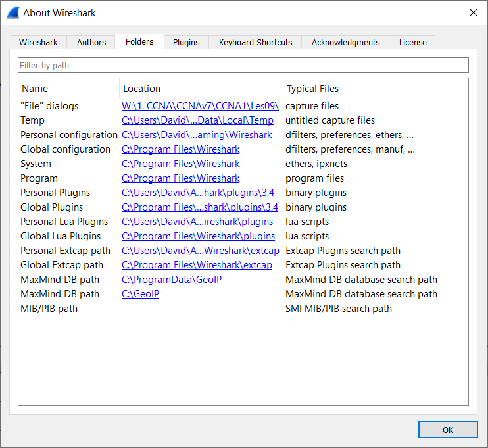Click the Wireshark fin icon in title bar
Viewport: 488px width, 448px height.
(12, 13)
